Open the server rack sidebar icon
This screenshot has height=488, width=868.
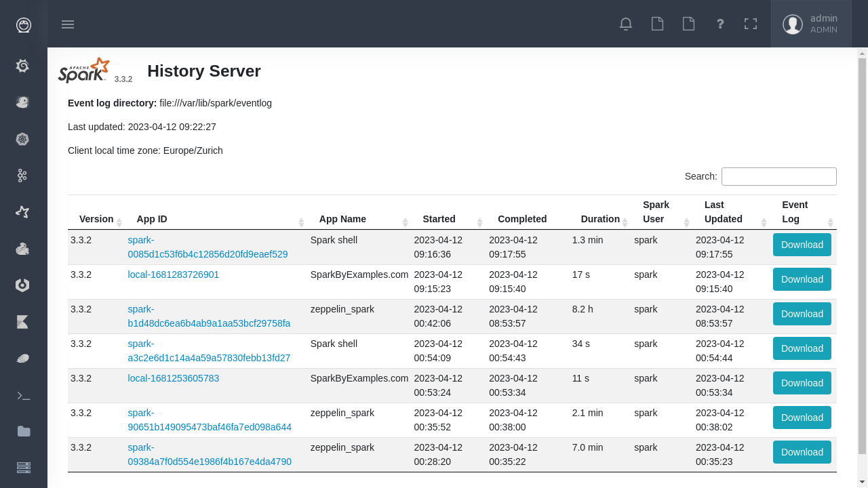pyautogui.click(x=24, y=468)
